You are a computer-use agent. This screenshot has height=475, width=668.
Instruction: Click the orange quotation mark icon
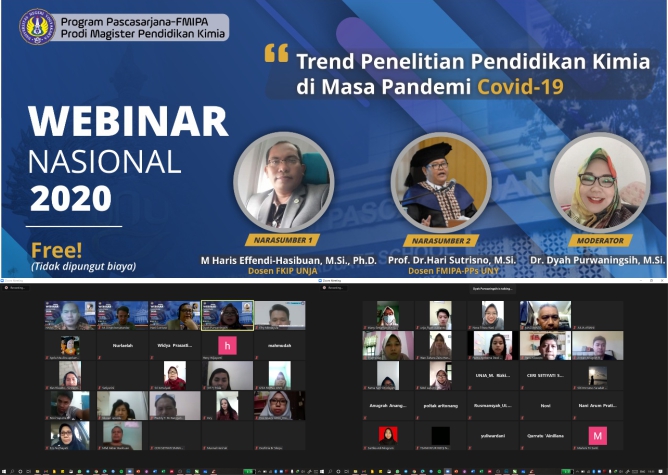(276, 53)
